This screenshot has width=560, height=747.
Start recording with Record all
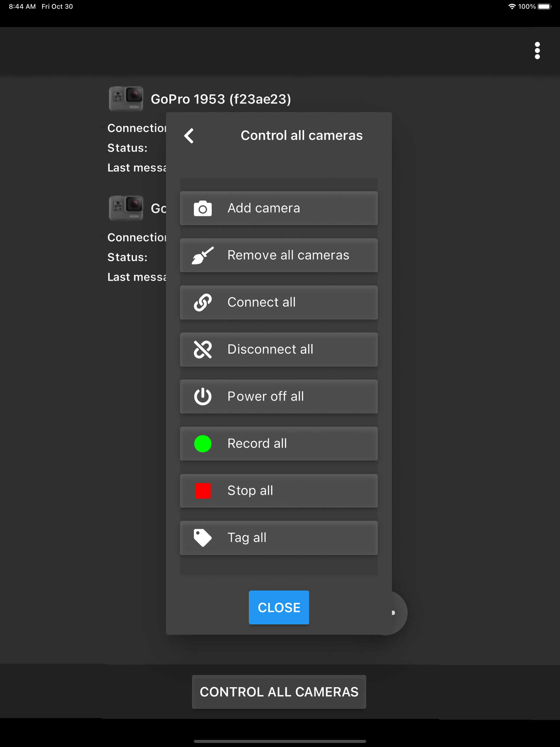tap(278, 443)
